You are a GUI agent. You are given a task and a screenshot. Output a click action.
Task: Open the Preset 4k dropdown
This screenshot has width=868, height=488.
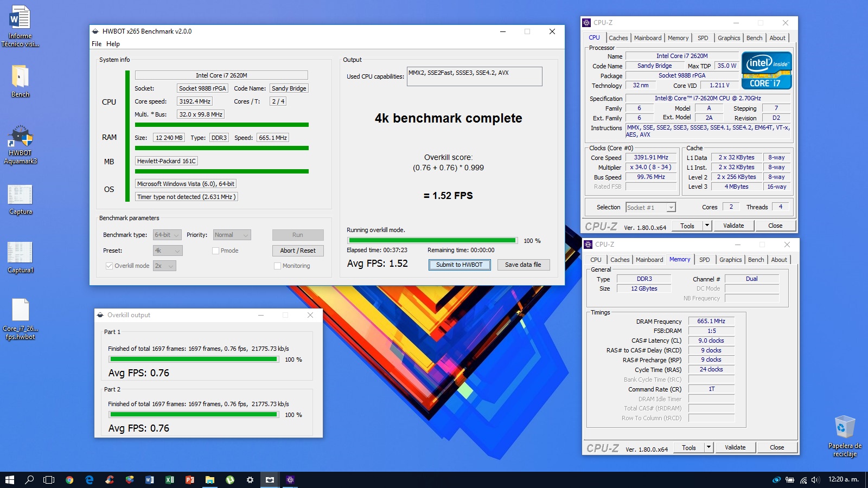[x=168, y=251]
